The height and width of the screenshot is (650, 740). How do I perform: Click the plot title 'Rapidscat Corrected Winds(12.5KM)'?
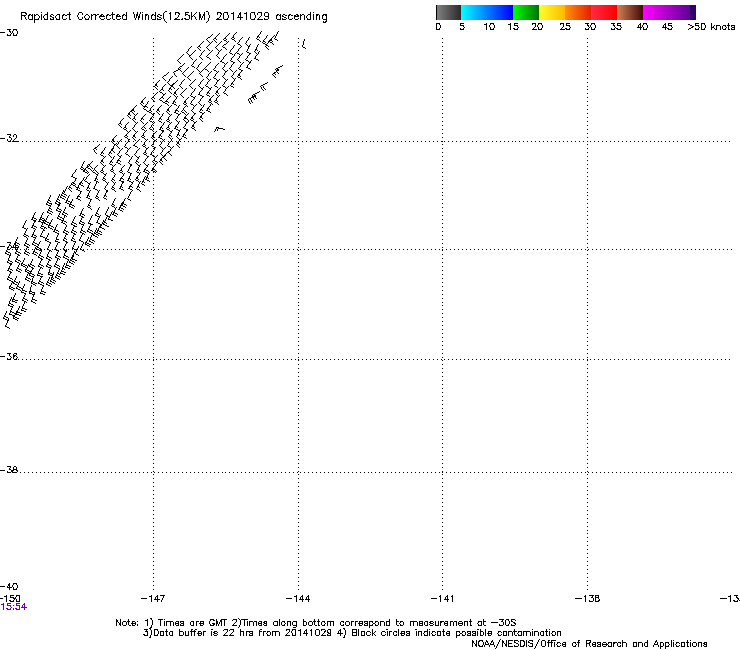click(x=115, y=17)
